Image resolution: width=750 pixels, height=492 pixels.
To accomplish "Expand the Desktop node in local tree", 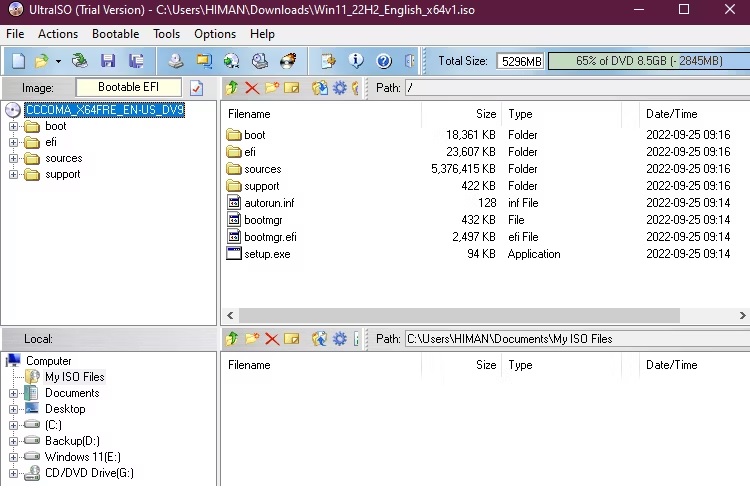I will click(13, 409).
